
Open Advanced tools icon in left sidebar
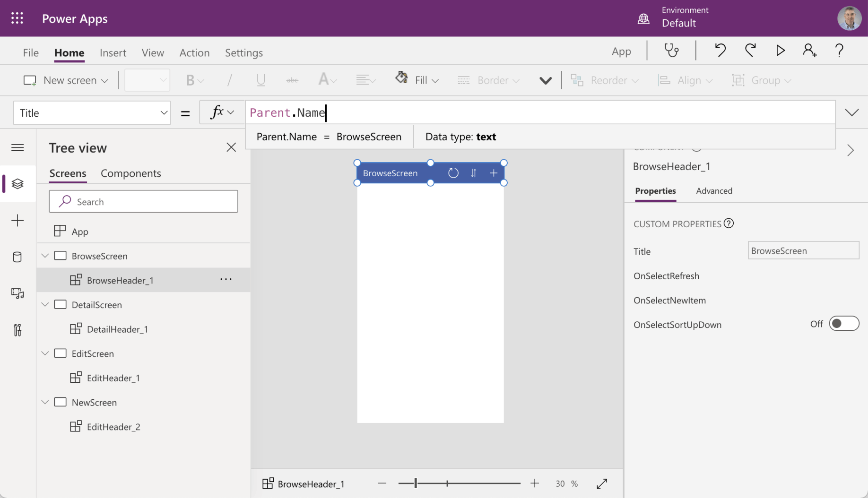pyautogui.click(x=17, y=330)
